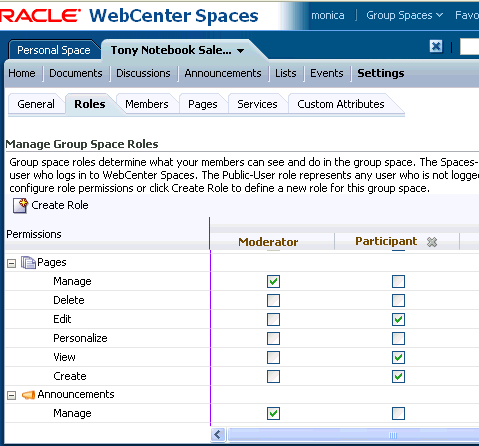This screenshot has width=479, height=446.
Task: Toggle Moderator Pages Delete checkbox
Action: pyautogui.click(x=273, y=300)
